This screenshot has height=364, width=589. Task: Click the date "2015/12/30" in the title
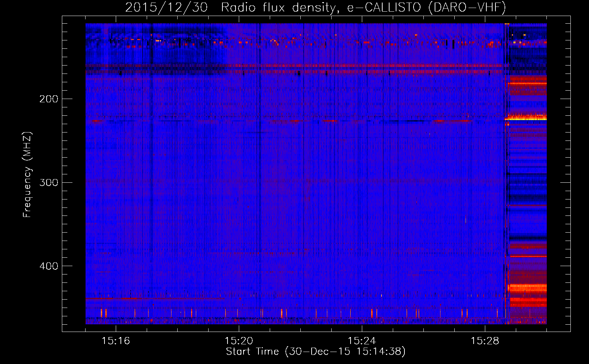tap(166, 7)
